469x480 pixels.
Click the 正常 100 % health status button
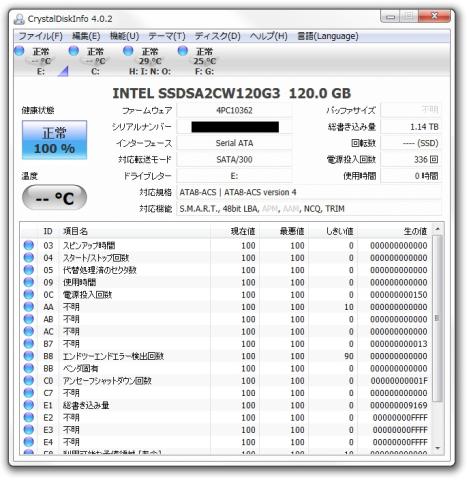pyautogui.click(x=55, y=140)
